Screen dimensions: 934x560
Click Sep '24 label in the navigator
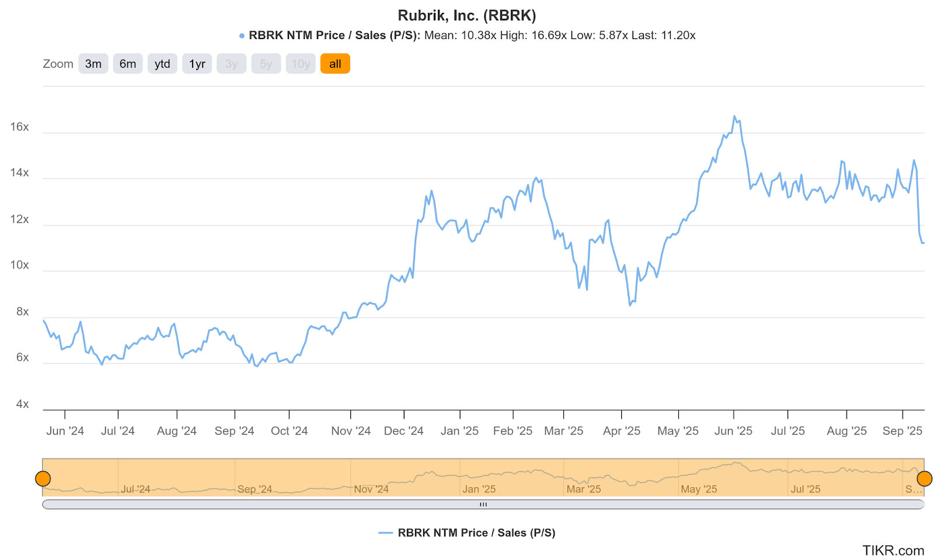(255, 489)
